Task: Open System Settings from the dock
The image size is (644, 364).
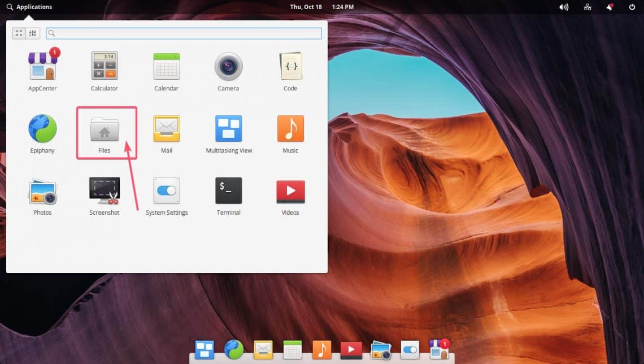Action: pos(410,350)
